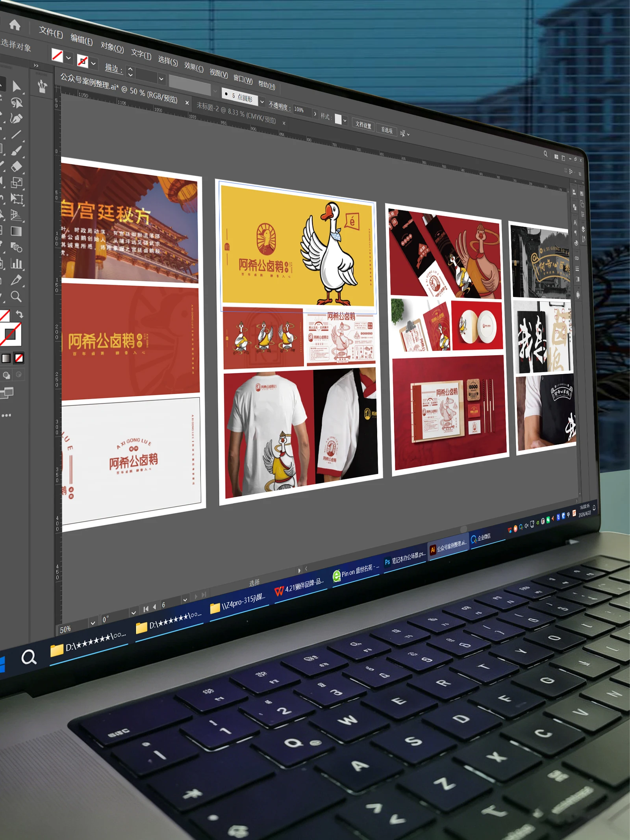Open the Character panel 'A' icon
This screenshot has width=630, height=840.
tap(575, 223)
